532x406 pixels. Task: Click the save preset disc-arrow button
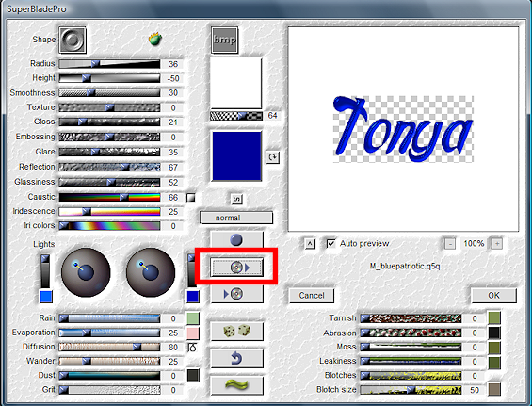click(x=237, y=268)
